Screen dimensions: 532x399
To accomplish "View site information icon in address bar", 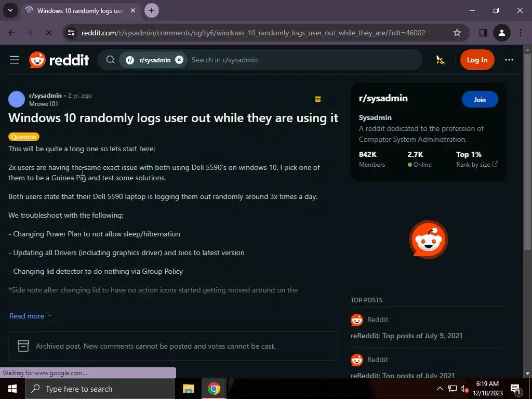I will click(71, 33).
